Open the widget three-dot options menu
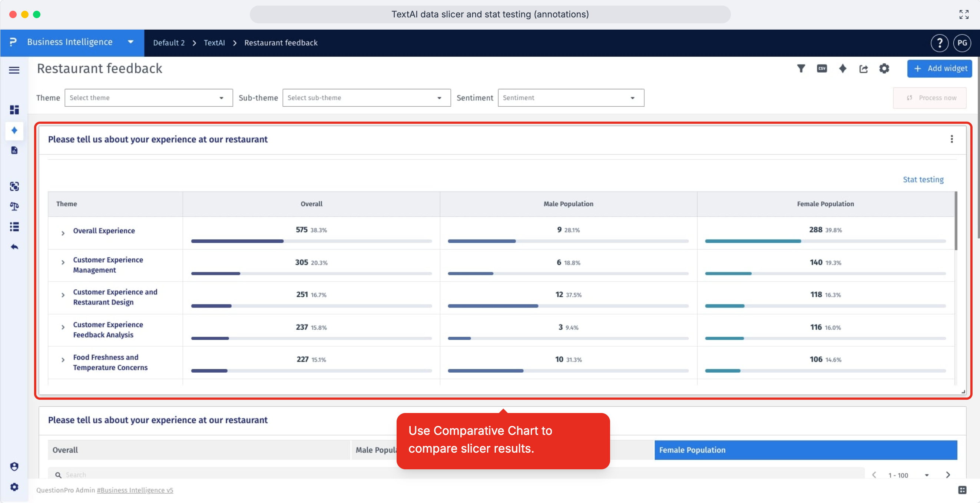Screen dimensions: 980x503 (x=951, y=139)
